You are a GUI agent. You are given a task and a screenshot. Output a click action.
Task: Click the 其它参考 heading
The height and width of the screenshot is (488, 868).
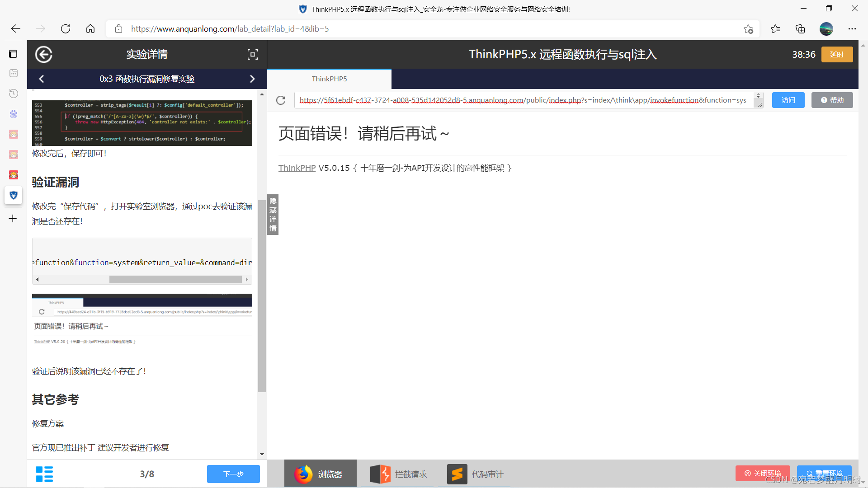click(56, 399)
